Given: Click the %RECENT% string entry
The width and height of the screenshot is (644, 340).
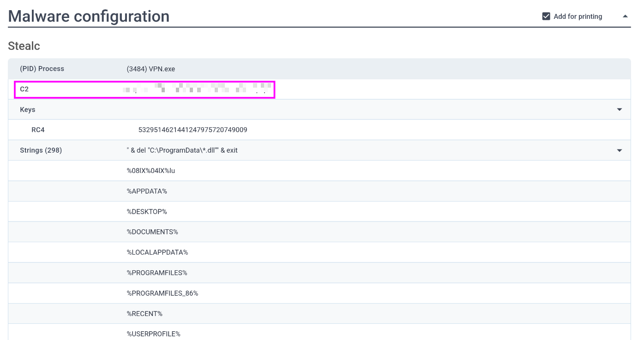Looking at the screenshot, I should (144, 314).
